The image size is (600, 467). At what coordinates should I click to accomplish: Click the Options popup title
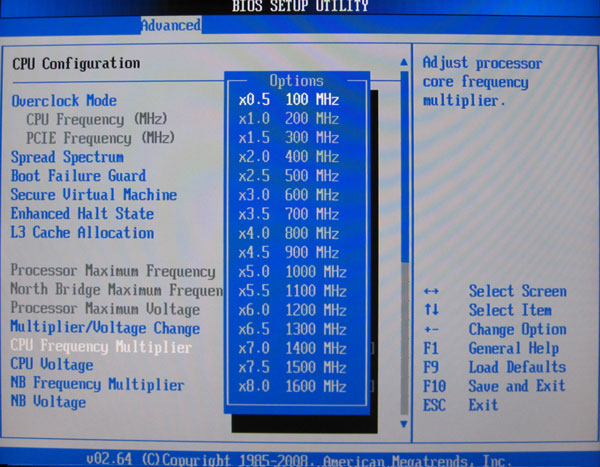(x=297, y=81)
